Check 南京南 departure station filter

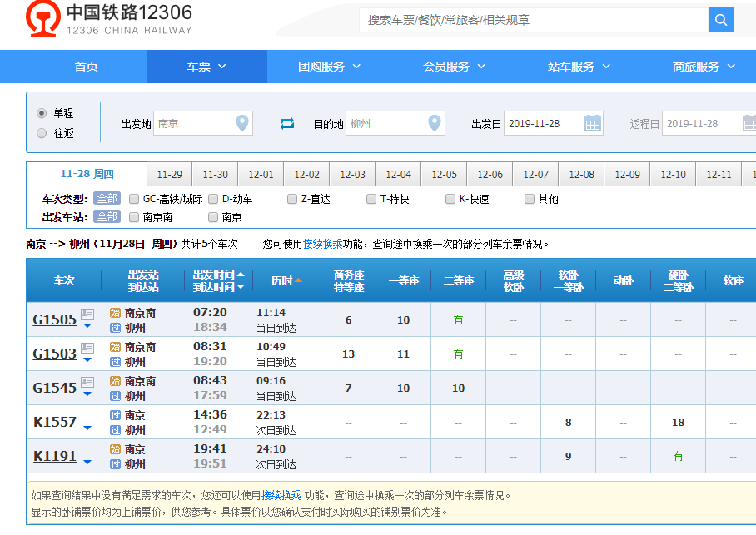[x=134, y=217]
